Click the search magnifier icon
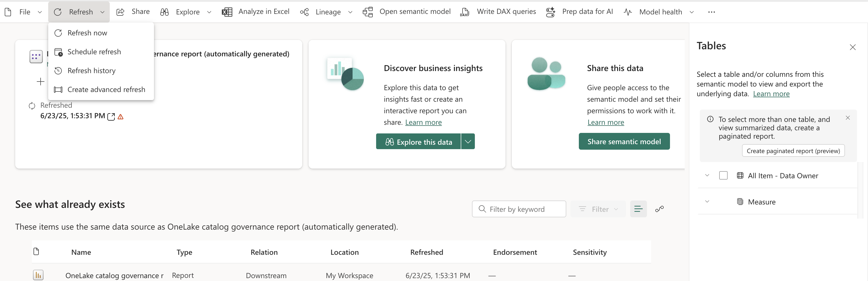This screenshot has height=281, width=868. (x=482, y=209)
